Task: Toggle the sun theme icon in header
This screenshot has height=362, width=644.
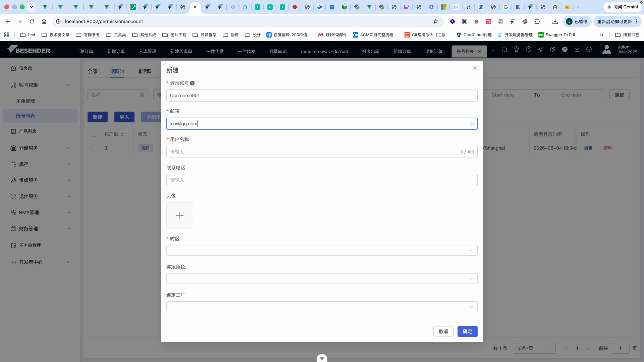Action: tap(541, 50)
